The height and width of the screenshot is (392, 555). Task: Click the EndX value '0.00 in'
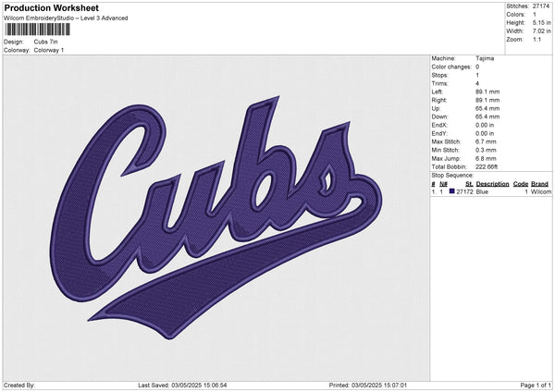pos(485,125)
